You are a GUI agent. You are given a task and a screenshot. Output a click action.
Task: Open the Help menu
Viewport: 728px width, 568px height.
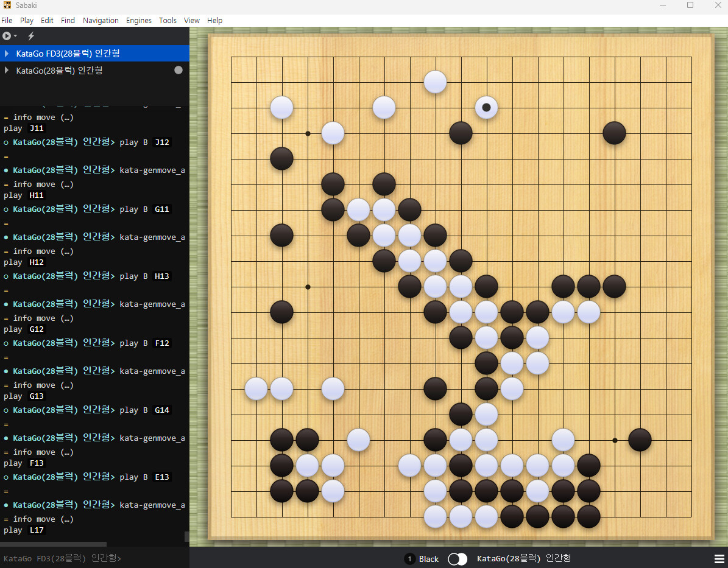pos(214,21)
